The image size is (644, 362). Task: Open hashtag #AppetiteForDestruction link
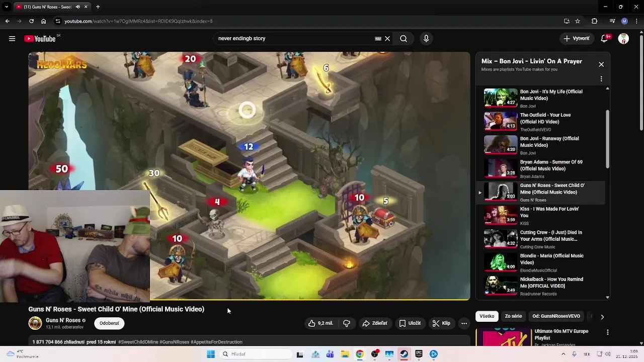click(x=216, y=342)
